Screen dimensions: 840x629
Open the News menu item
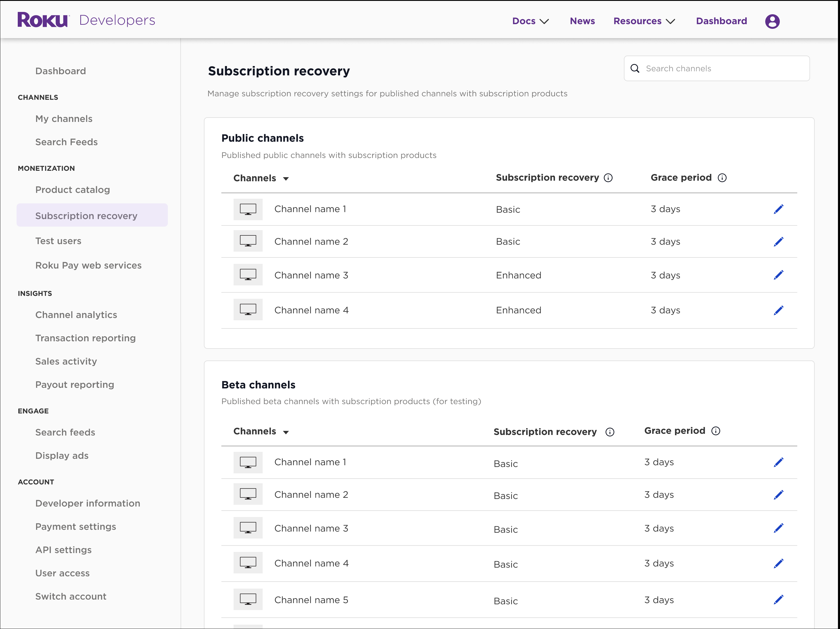(582, 21)
